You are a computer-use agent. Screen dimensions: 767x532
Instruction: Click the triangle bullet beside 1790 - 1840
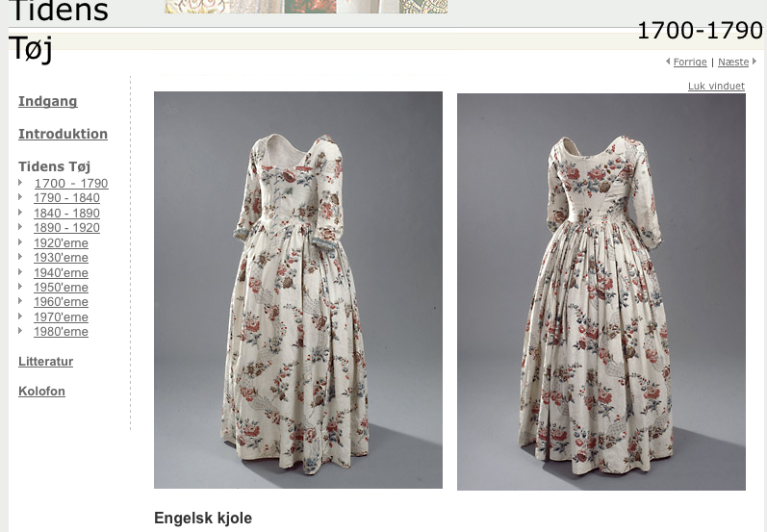[20, 197]
